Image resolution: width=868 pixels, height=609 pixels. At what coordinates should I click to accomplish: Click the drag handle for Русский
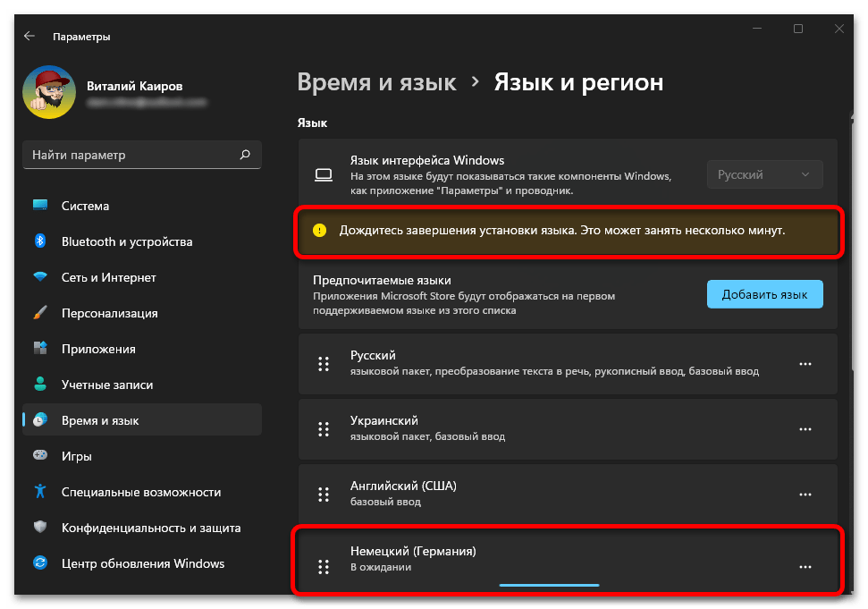click(x=324, y=364)
